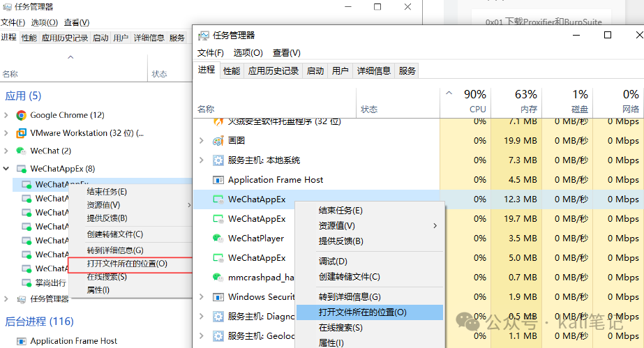Image resolution: width=644 pixels, height=348 pixels.
Task: Click the 任务管理器 process icon in back window list
Action: tap(22, 299)
